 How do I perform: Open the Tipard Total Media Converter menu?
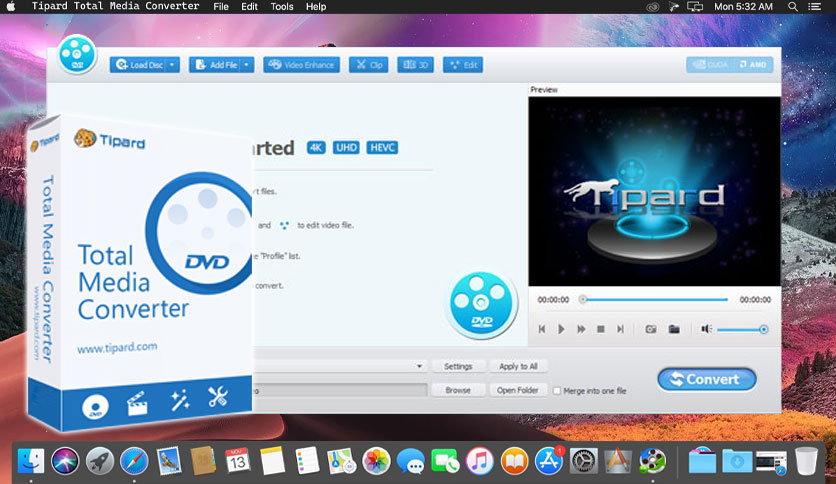tap(115, 6)
